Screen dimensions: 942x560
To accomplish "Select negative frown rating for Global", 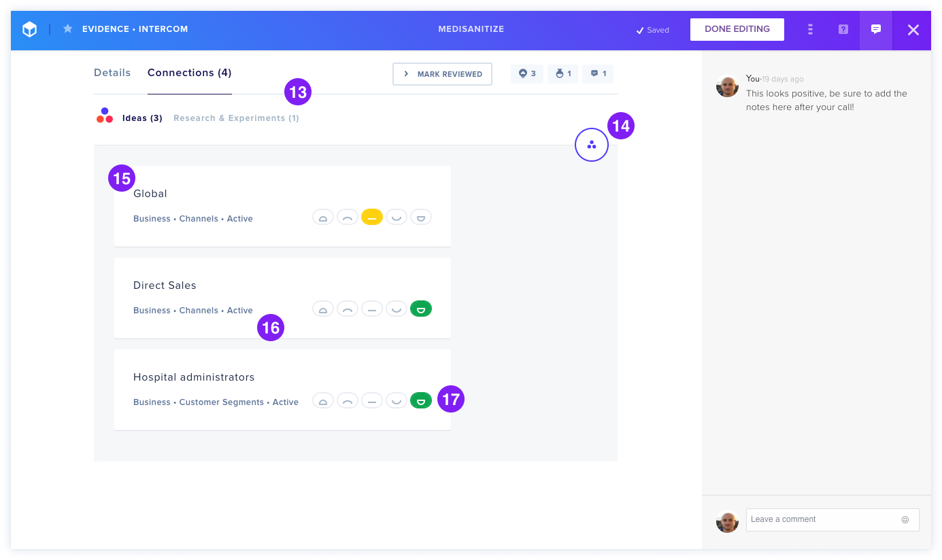I will pyautogui.click(x=348, y=217).
